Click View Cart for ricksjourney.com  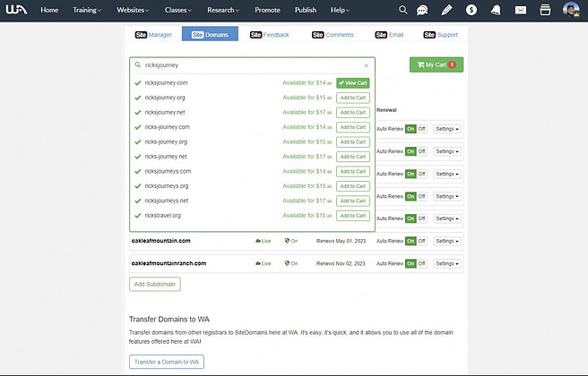point(353,83)
